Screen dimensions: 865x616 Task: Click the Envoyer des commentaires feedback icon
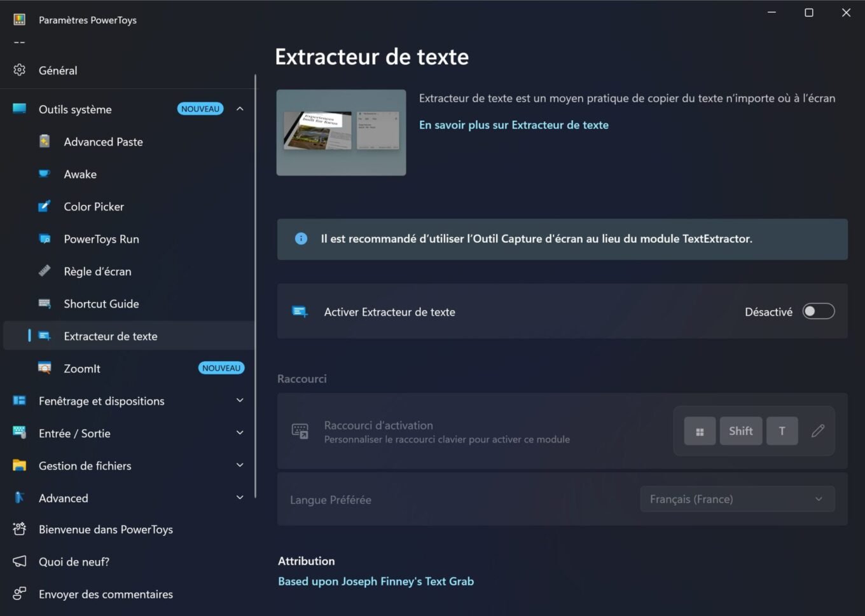(20, 594)
